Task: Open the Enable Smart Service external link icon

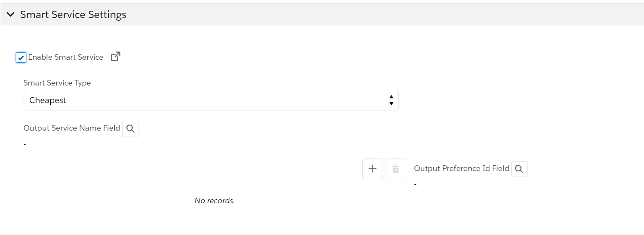Action: click(116, 57)
